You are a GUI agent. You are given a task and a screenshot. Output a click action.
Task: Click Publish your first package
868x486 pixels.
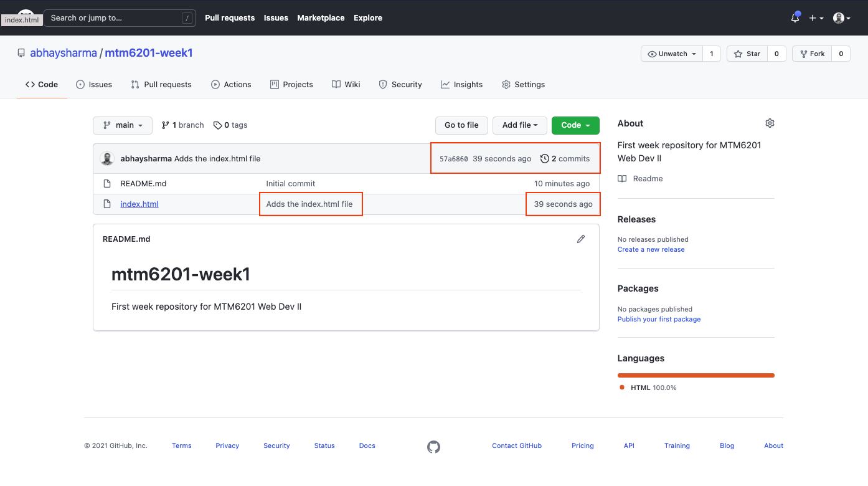pos(659,319)
